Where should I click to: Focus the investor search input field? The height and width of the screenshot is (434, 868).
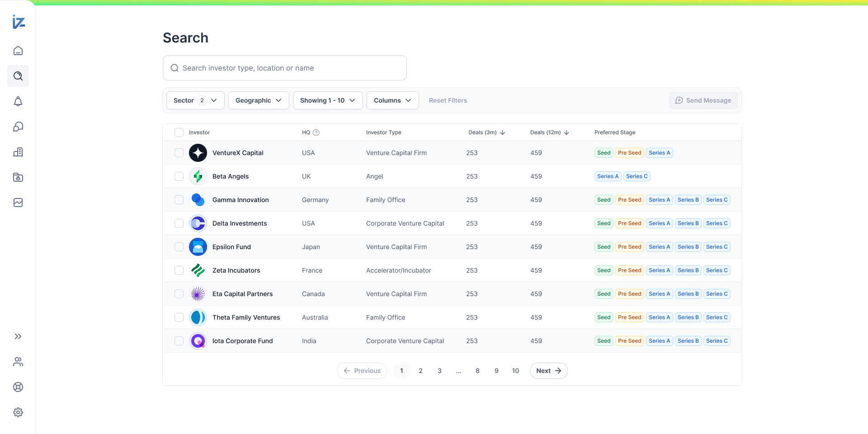tap(289, 68)
